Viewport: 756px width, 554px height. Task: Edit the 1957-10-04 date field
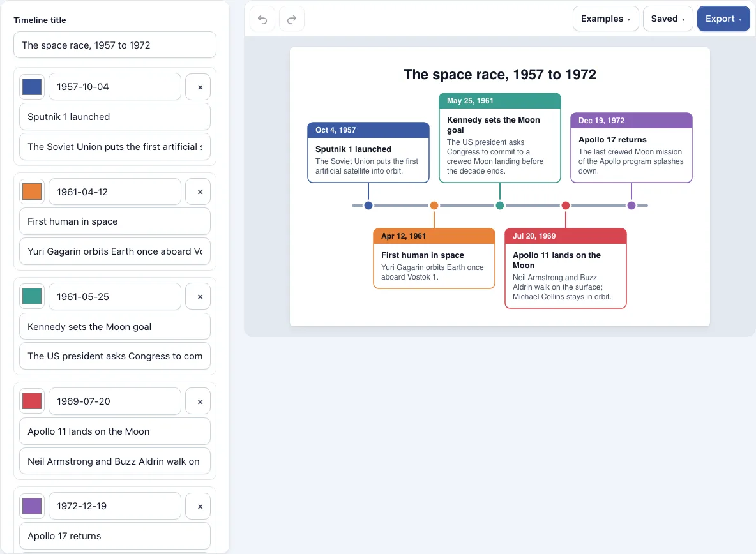(115, 87)
